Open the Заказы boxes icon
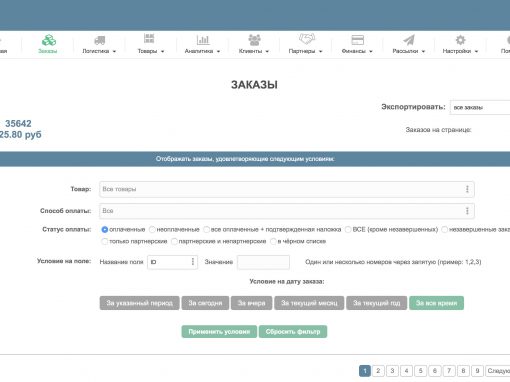510x382 pixels. [x=49, y=40]
